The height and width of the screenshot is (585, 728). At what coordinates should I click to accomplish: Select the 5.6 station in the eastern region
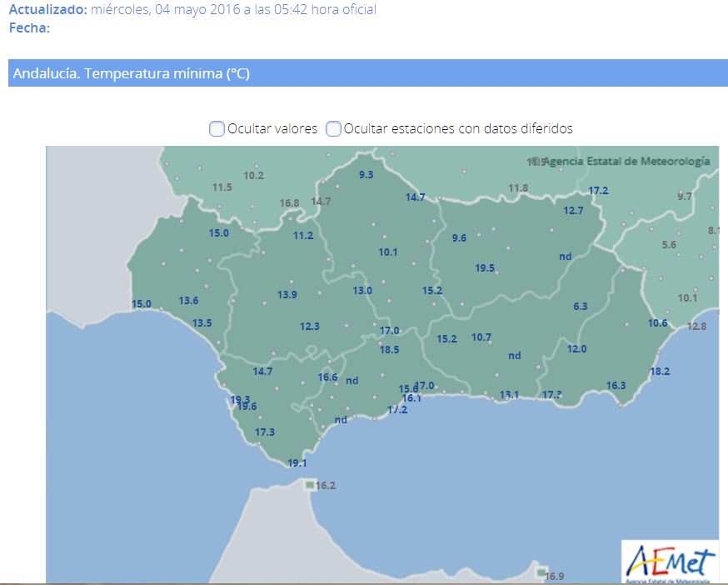(x=669, y=245)
